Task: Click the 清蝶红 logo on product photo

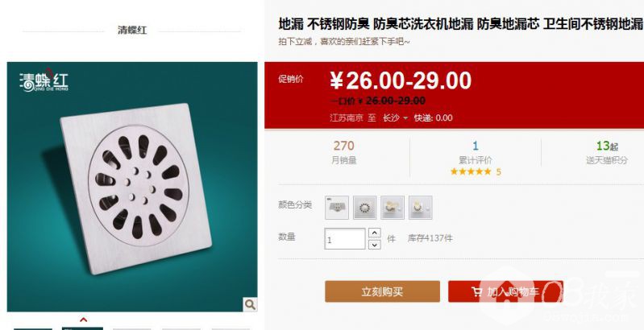Action: click(x=44, y=80)
